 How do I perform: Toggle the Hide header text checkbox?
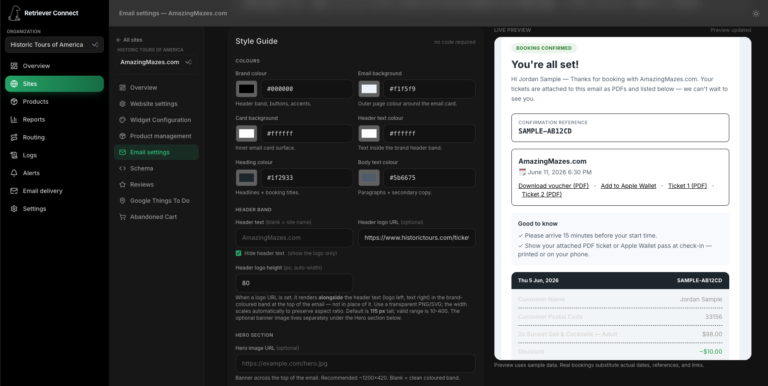[239, 253]
